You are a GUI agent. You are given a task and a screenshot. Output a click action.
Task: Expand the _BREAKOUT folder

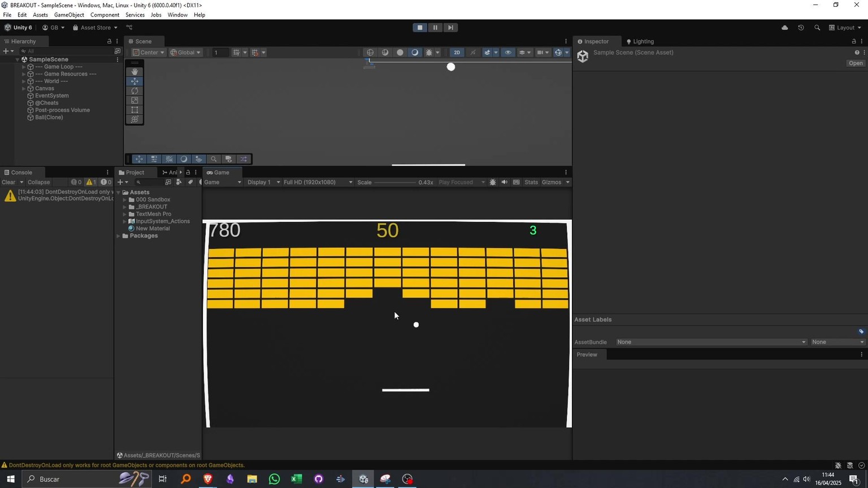click(x=124, y=207)
